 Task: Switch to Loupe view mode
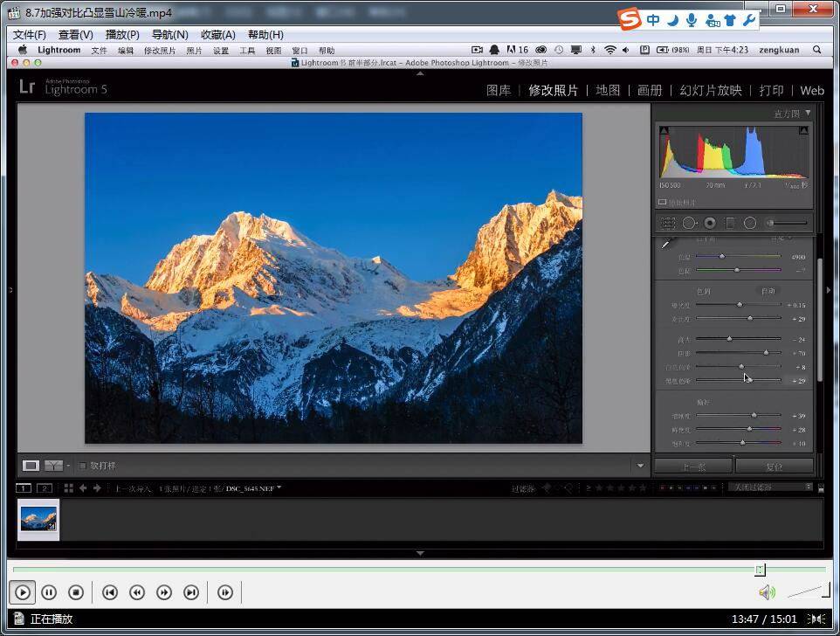(x=31, y=466)
